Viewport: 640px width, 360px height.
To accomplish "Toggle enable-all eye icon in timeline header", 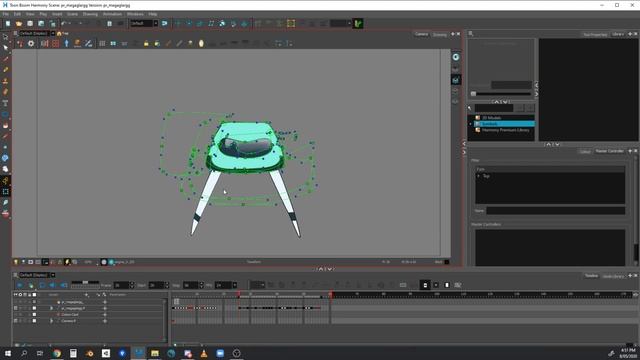I will (16, 294).
